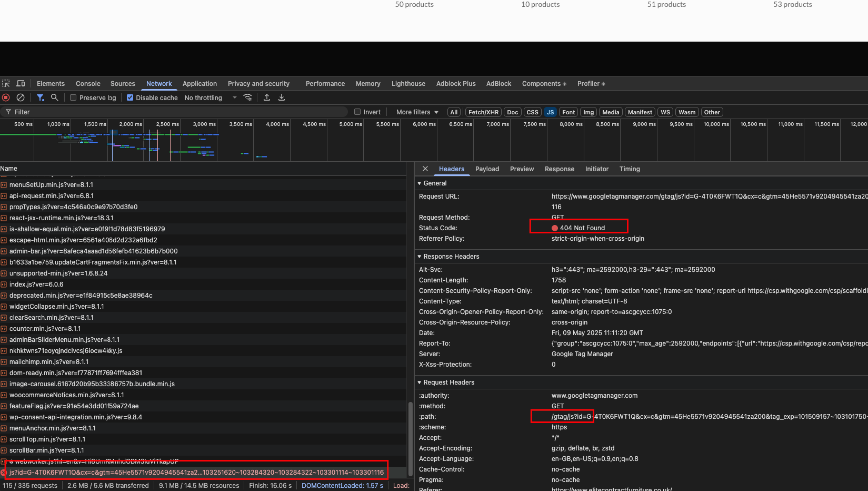The height and width of the screenshot is (491, 868).
Task: Switch to the Payload tab
Action: pos(487,169)
